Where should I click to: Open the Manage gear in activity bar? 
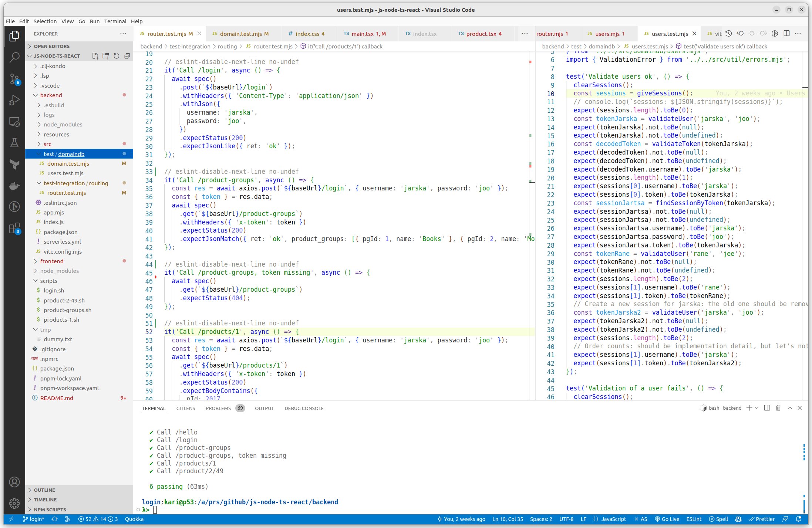pyautogui.click(x=14, y=503)
